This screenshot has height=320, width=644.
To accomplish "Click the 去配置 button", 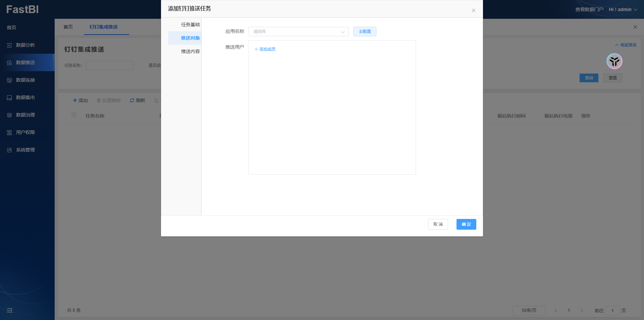I will tap(365, 32).
